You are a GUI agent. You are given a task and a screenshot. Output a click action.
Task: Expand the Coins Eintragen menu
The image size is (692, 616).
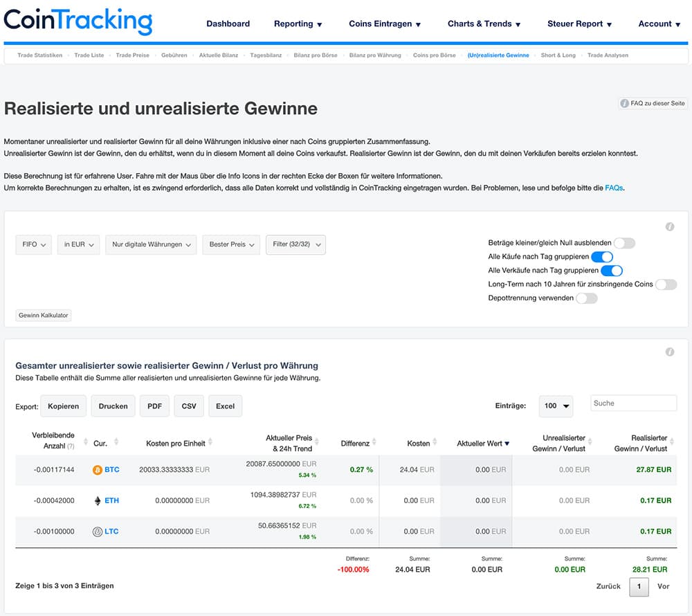pyautogui.click(x=385, y=24)
